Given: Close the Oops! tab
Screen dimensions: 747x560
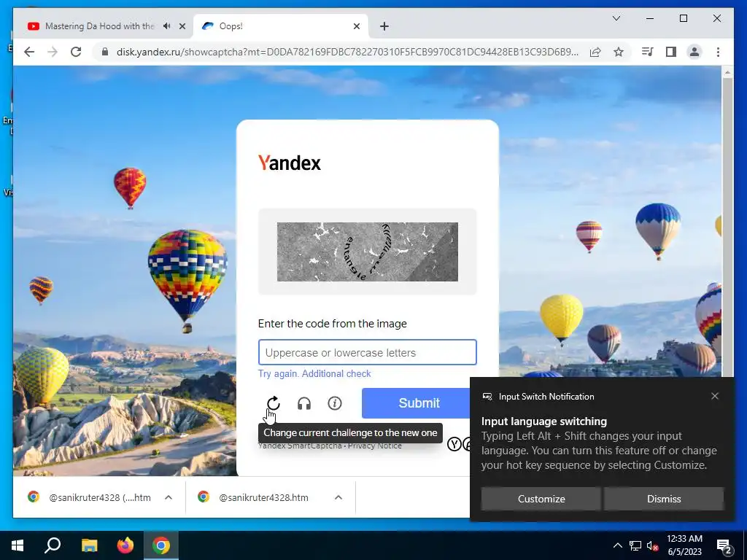Looking at the screenshot, I should 356,26.
